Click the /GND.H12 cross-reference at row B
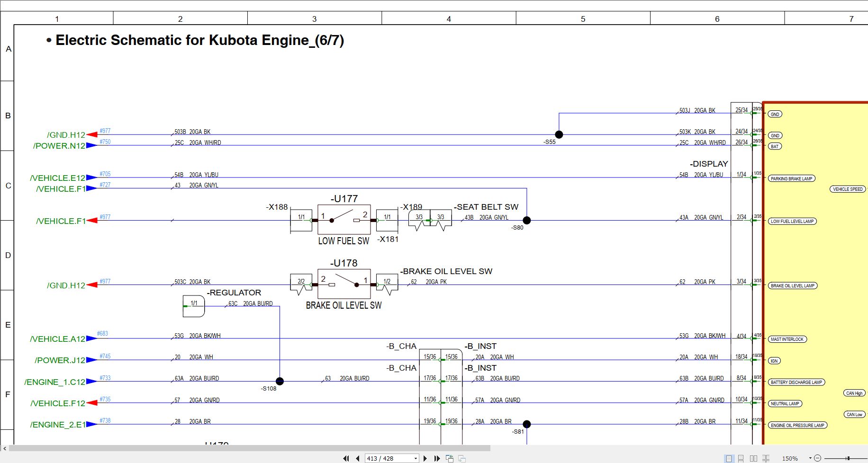 click(66, 135)
